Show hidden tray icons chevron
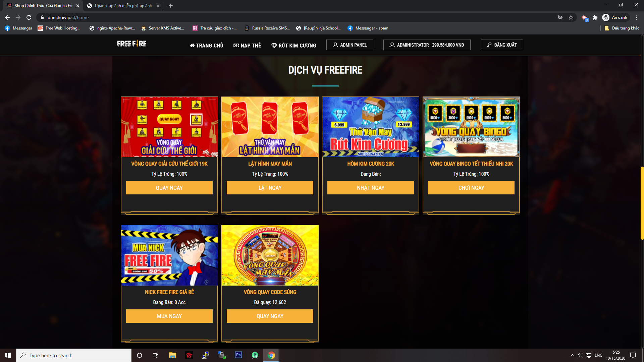 [x=572, y=355]
